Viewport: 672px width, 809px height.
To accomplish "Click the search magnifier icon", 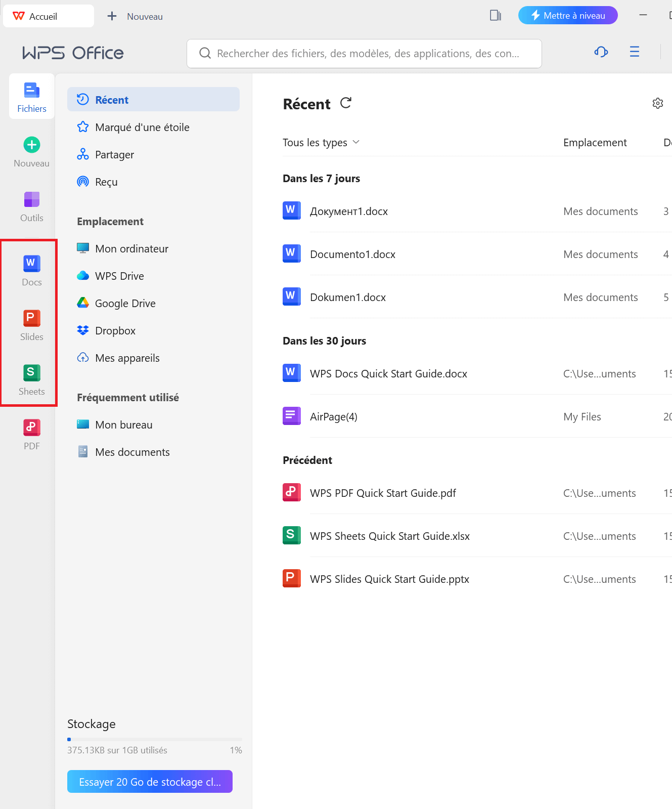I will [x=205, y=53].
